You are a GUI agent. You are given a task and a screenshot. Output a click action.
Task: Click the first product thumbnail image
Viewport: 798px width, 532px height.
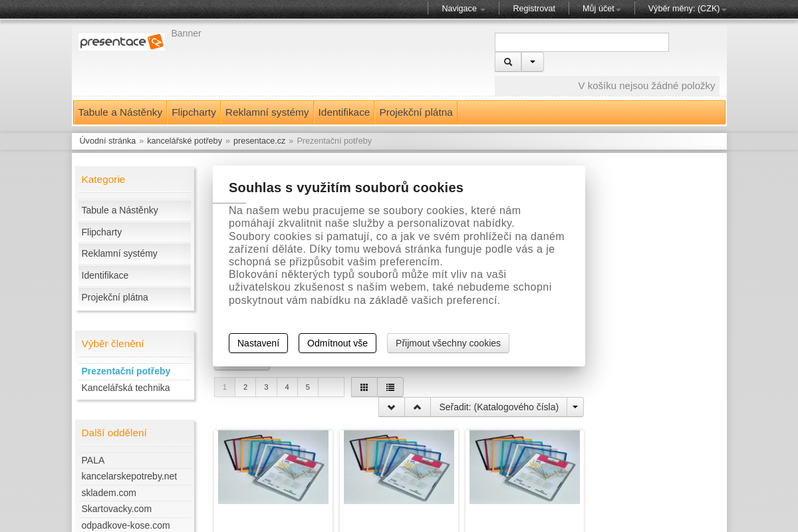coord(273,467)
